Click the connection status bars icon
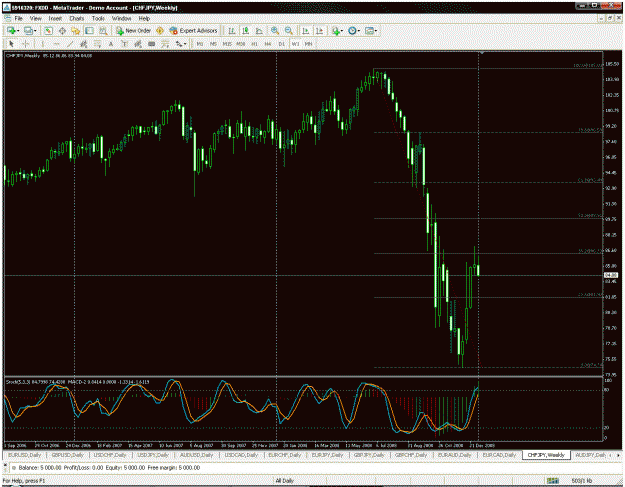This screenshot has height=487, width=625. (x=552, y=481)
